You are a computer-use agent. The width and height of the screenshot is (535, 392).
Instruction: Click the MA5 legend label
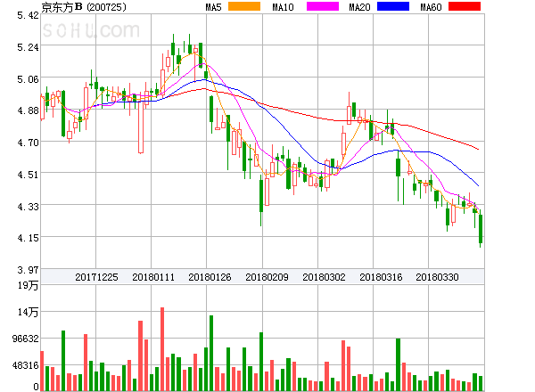(214, 7)
